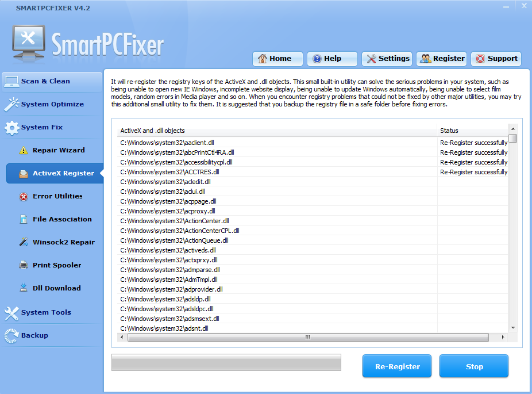Select the abcPrintCtl4RA.dll row
Screen dimensions: 532x394
(x=313, y=152)
